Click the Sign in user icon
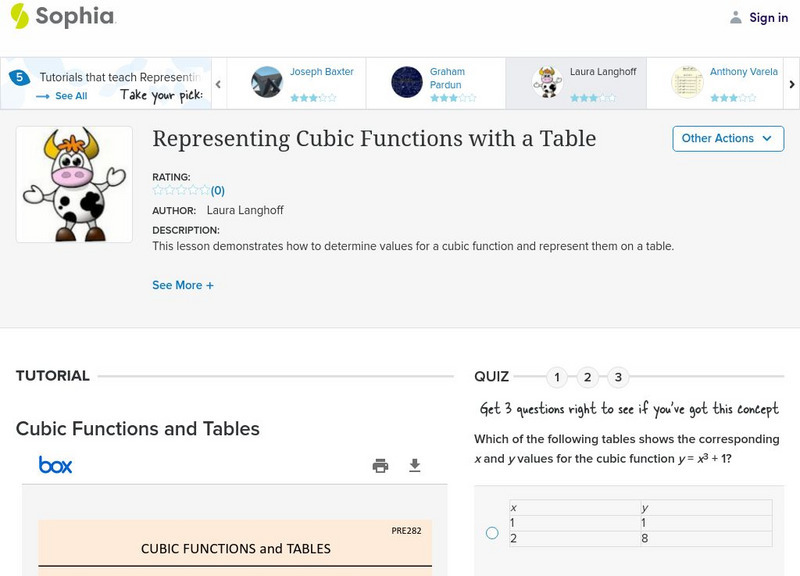Viewport: 800px width, 576px height. 736,17
